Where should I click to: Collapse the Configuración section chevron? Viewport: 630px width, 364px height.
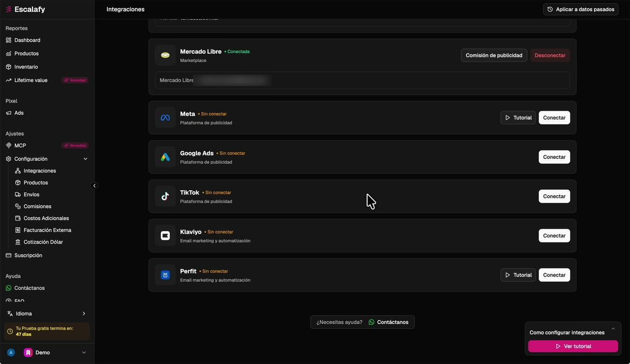[x=85, y=159]
